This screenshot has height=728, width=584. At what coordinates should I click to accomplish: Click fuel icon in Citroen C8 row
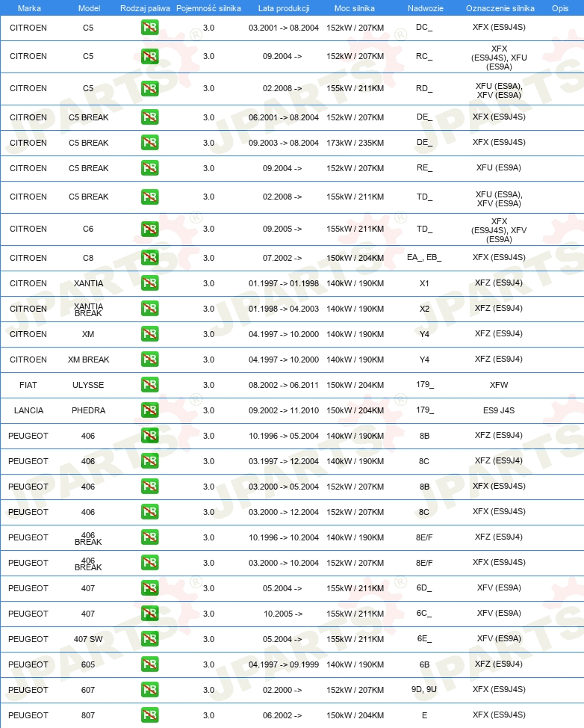[x=150, y=258]
